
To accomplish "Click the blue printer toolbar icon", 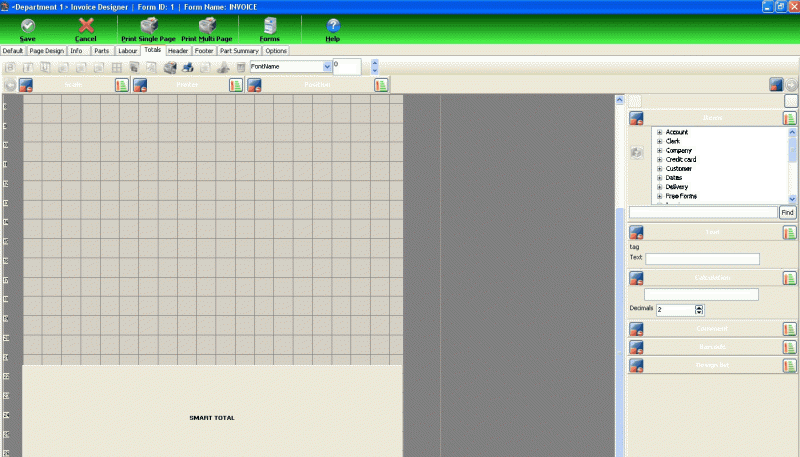I will click(188, 67).
